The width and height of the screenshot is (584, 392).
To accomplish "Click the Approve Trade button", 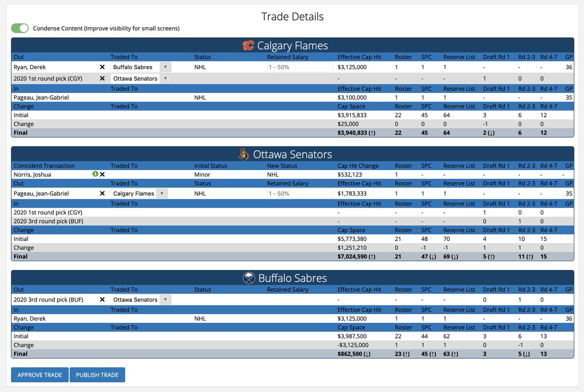I will [x=40, y=375].
